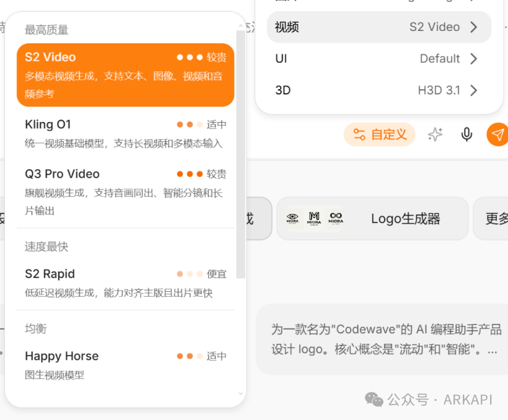508x420 pixels.
Task: Click the cost dots indicator on Kling O1
Action: coord(190,125)
